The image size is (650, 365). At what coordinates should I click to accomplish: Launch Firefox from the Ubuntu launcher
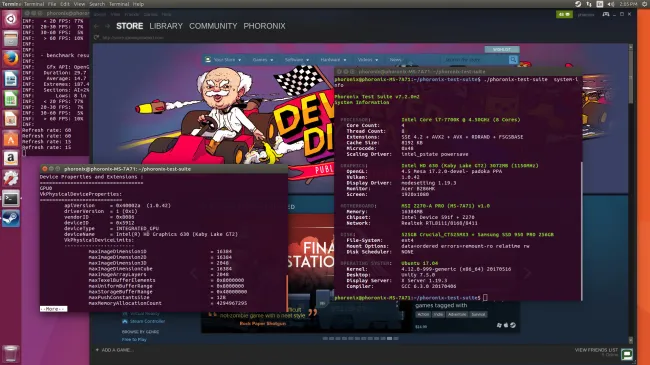(x=11, y=58)
